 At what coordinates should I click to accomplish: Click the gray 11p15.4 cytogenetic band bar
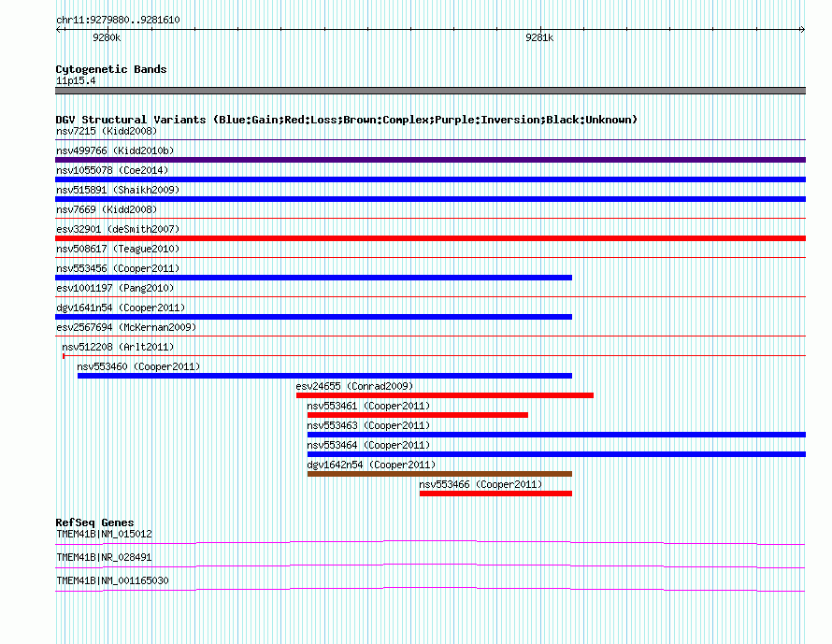click(x=430, y=91)
